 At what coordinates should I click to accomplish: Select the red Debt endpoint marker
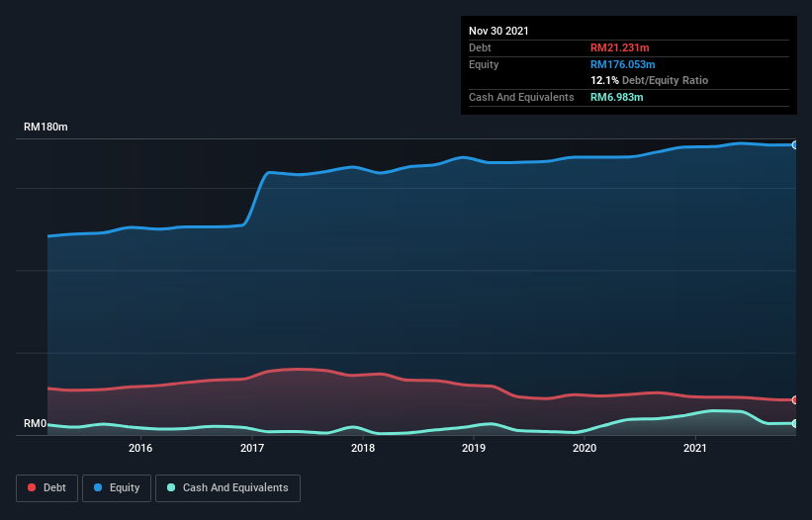coord(795,400)
